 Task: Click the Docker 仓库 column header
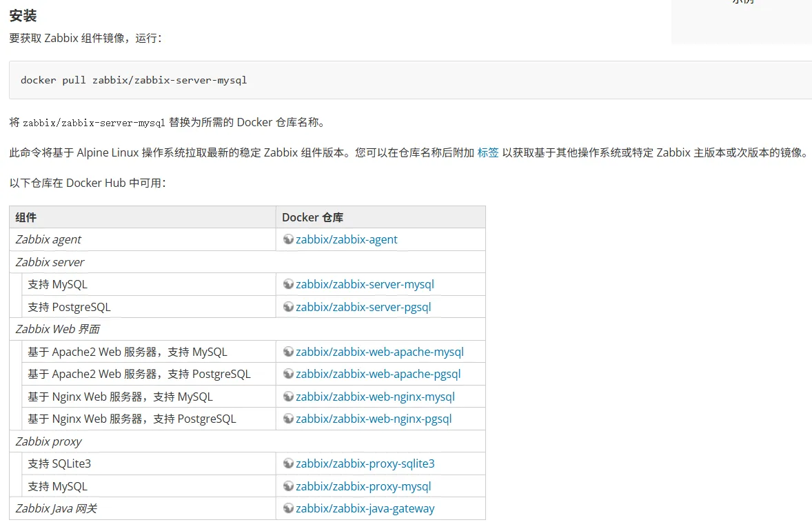(380, 217)
